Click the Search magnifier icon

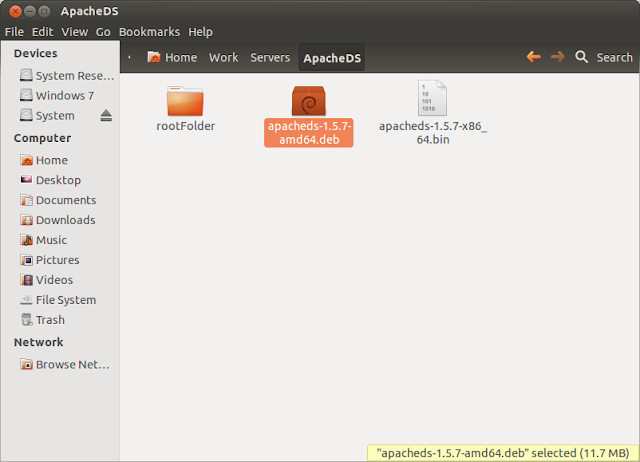click(x=581, y=57)
